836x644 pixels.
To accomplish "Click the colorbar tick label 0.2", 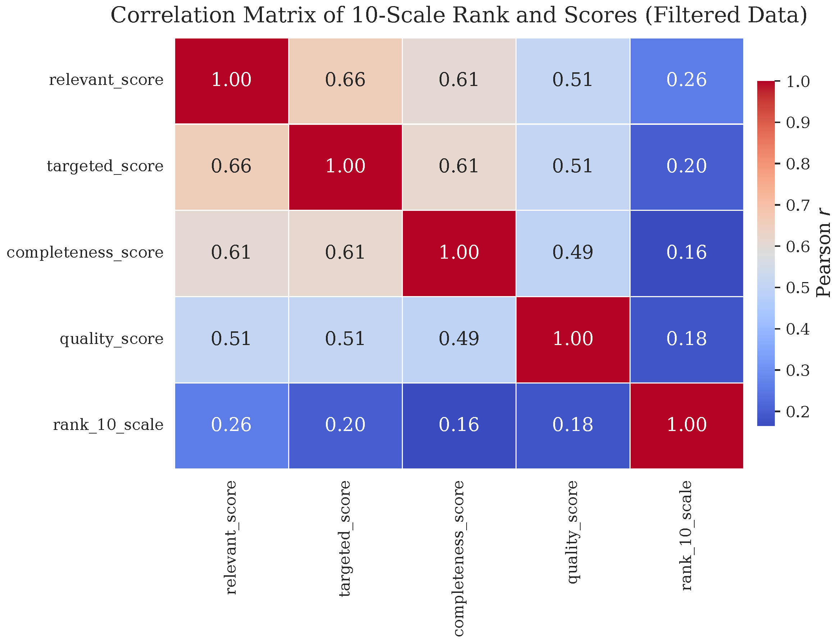I will pos(798,412).
